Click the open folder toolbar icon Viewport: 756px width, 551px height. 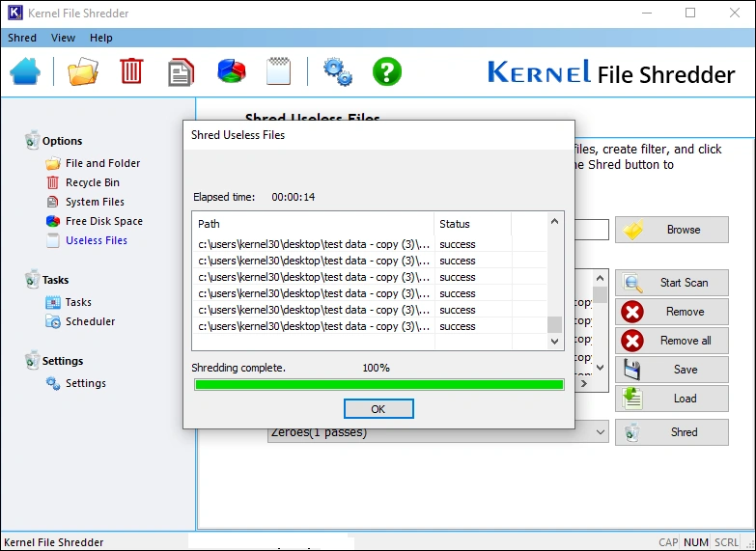[x=82, y=72]
